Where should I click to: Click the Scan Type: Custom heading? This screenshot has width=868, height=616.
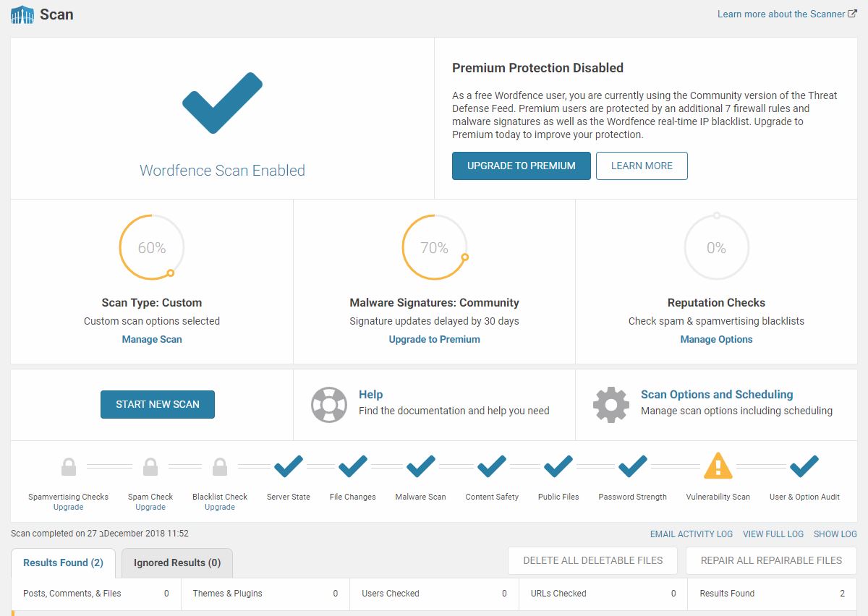pos(152,303)
